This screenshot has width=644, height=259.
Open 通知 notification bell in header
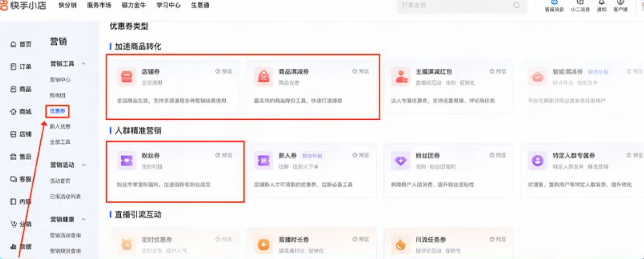coord(602,2)
